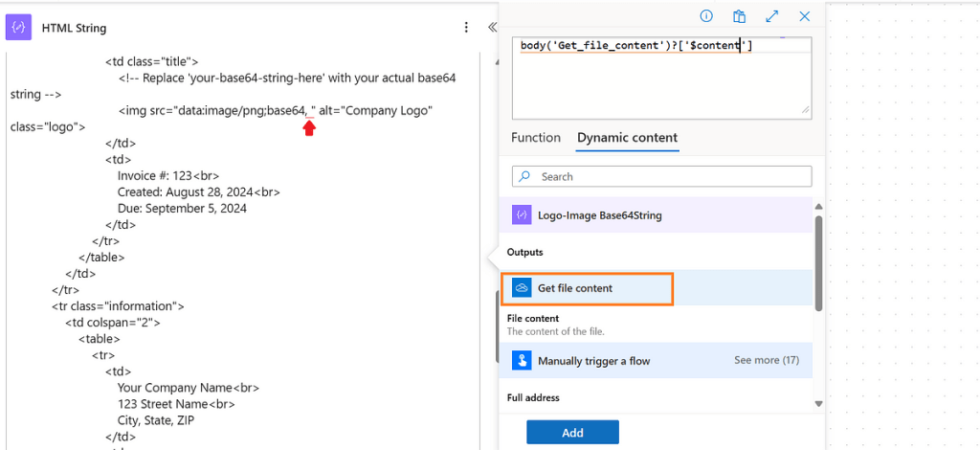Click See more (17) link
Viewport: 980px width, 450px height.
767,360
